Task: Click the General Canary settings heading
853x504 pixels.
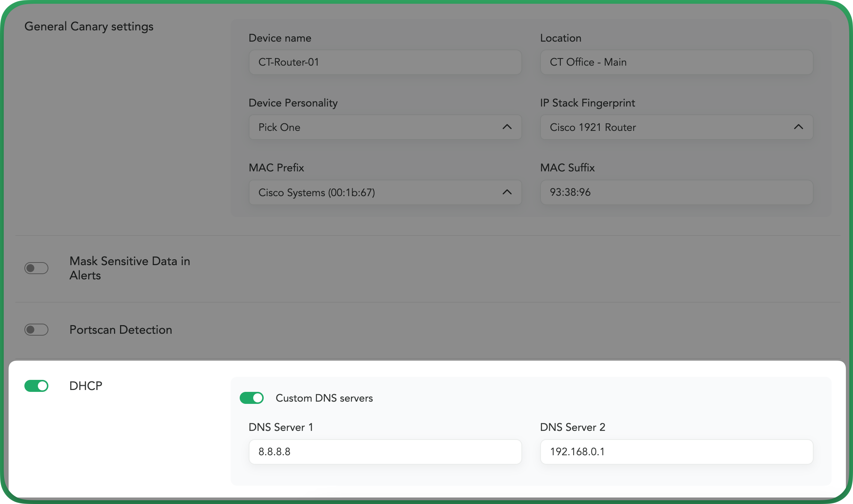Action: click(89, 27)
